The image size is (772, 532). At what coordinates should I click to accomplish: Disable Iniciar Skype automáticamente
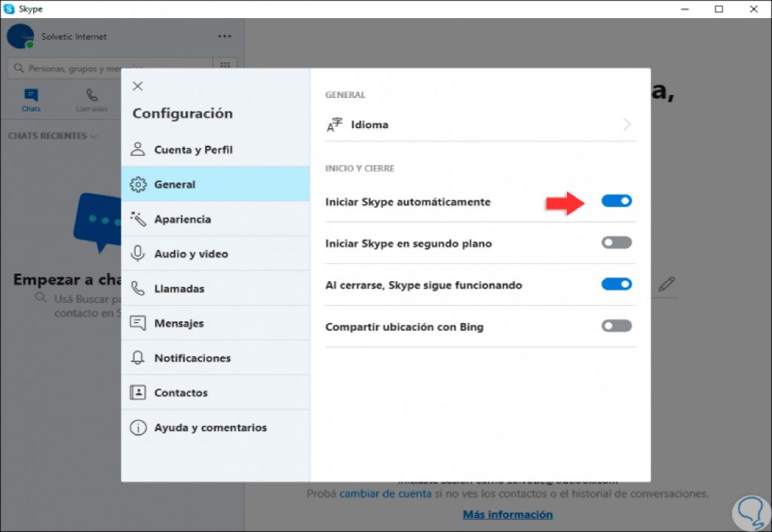click(x=617, y=200)
